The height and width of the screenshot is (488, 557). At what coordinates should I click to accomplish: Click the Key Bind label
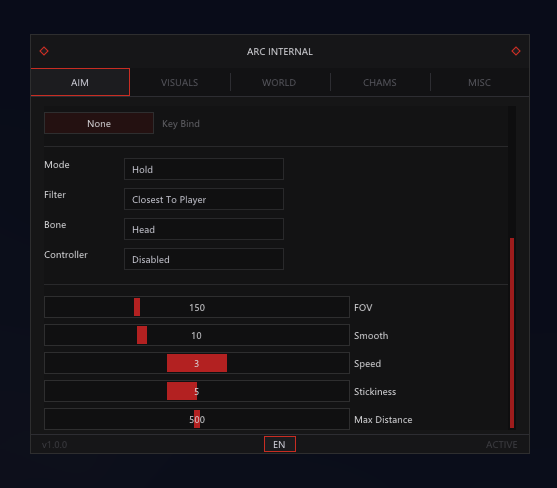(181, 124)
